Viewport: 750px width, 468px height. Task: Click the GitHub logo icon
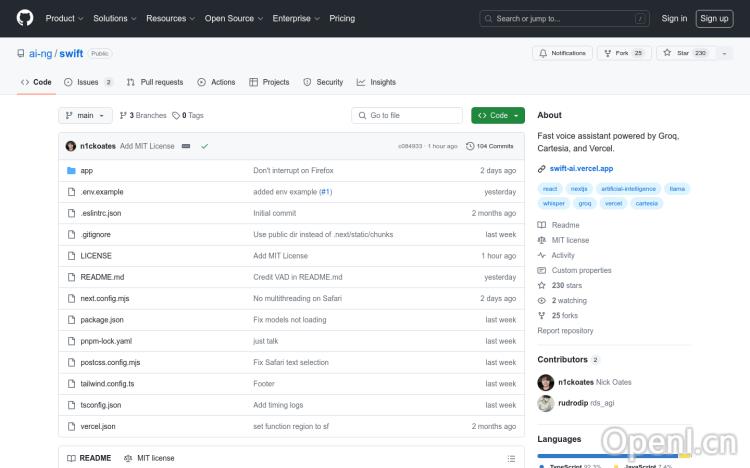click(x=25, y=18)
